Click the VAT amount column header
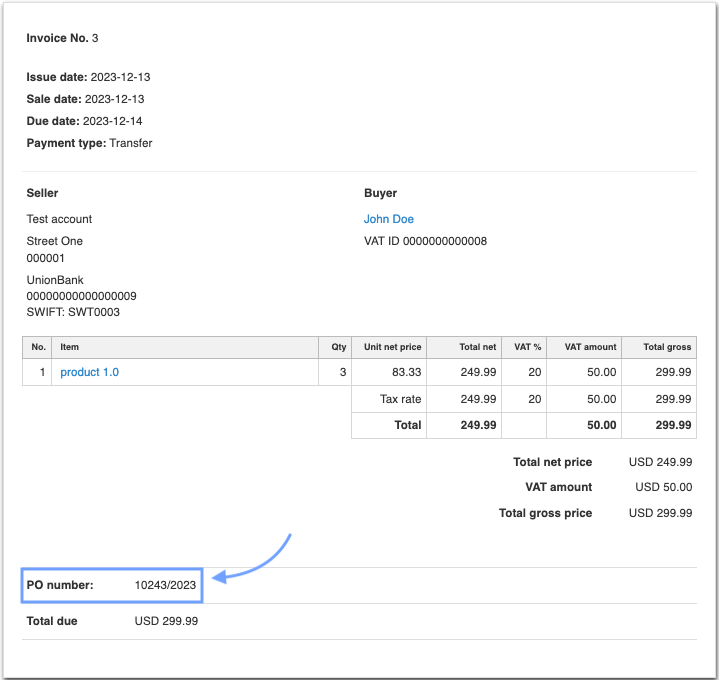719x680 pixels. click(x=590, y=347)
